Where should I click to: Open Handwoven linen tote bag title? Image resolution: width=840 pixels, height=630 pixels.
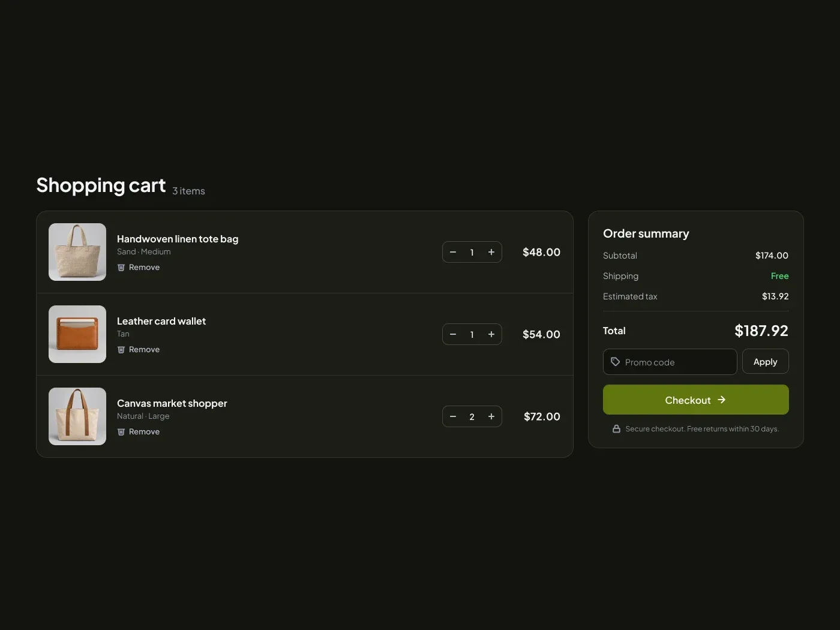tap(178, 239)
